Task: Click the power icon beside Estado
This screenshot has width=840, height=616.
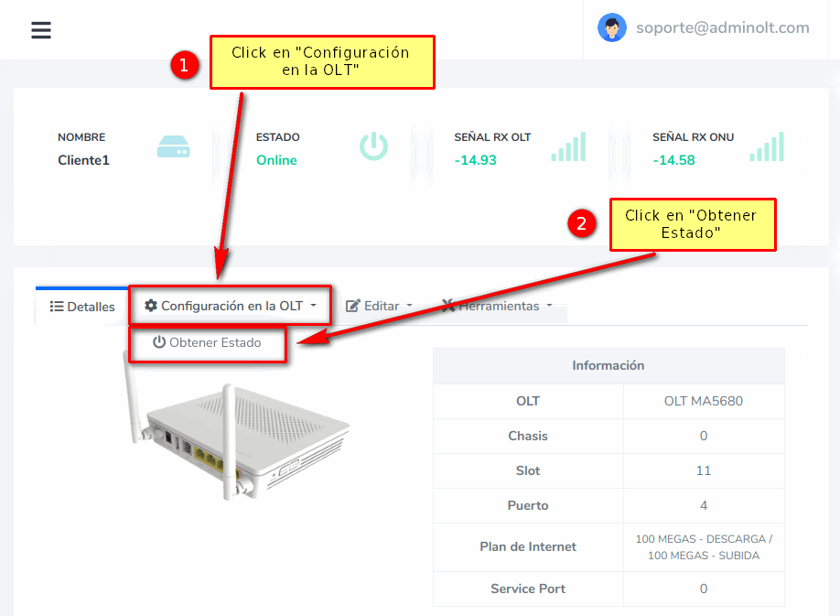Action: (x=373, y=146)
